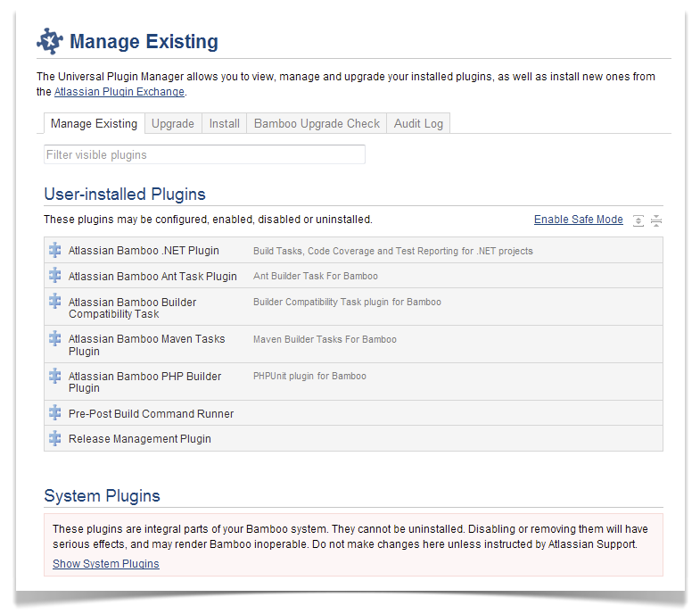Expand the Release Management Plugin row

click(x=139, y=438)
